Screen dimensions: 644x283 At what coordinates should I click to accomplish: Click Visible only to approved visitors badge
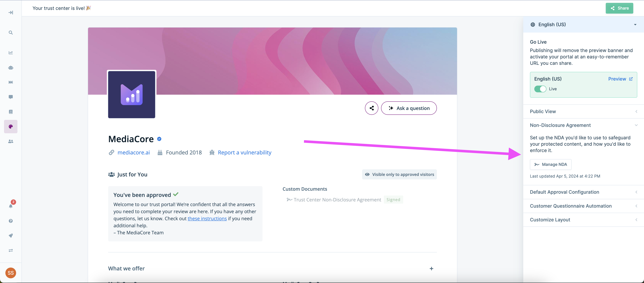(x=399, y=174)
